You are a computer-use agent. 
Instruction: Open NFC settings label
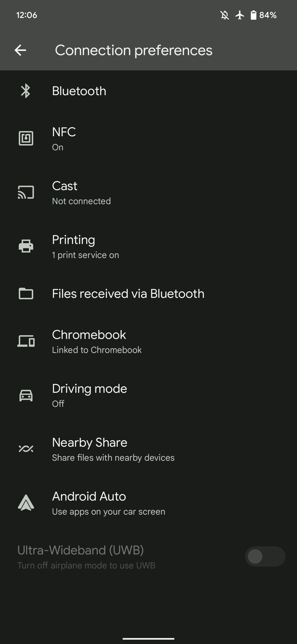click(x=64, y=132)
